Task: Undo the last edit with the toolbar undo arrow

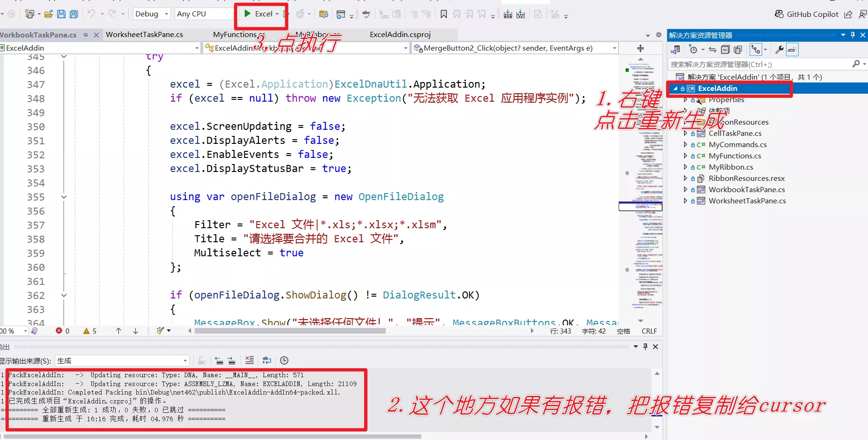Action: 91,14
